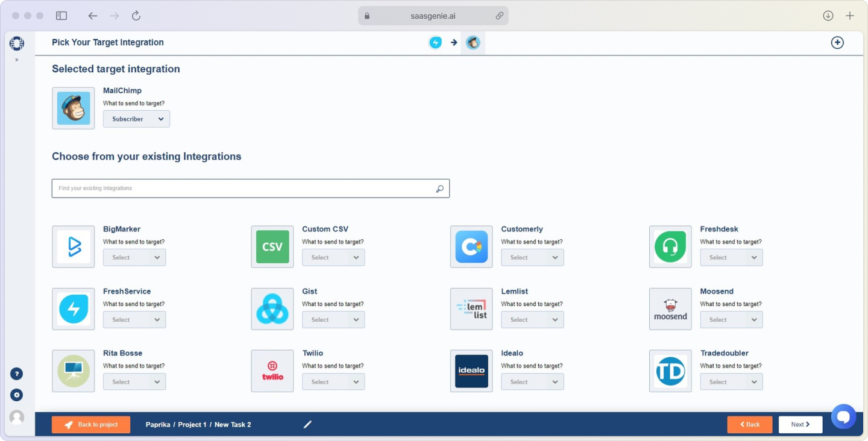The width and height of the screenshot is (868, 441).
Task: Open the user profile avatar
Action: coord(17,417)
